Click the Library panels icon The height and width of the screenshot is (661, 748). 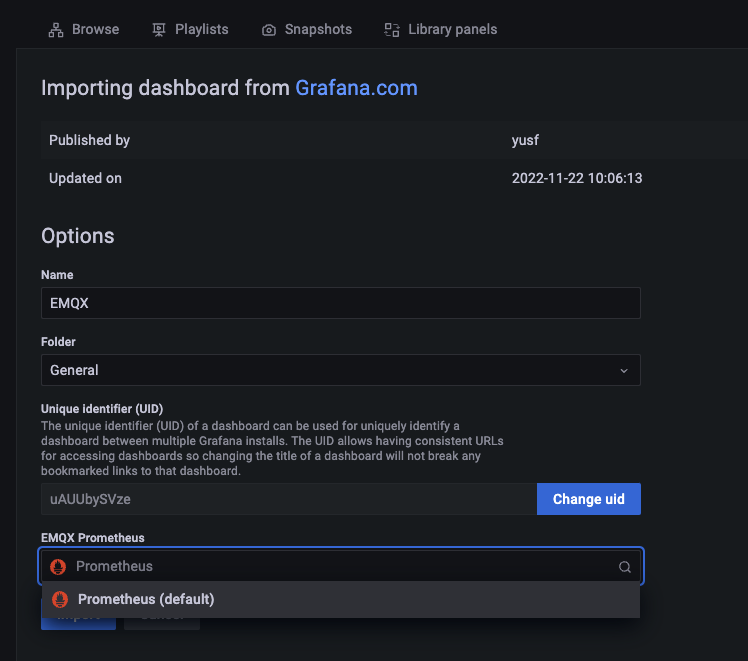coord(392,30)
